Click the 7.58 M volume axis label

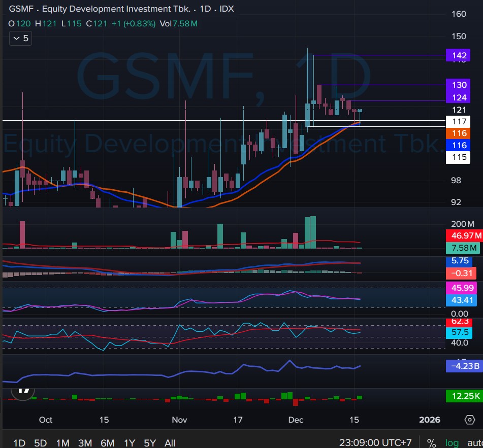point(463,248)
